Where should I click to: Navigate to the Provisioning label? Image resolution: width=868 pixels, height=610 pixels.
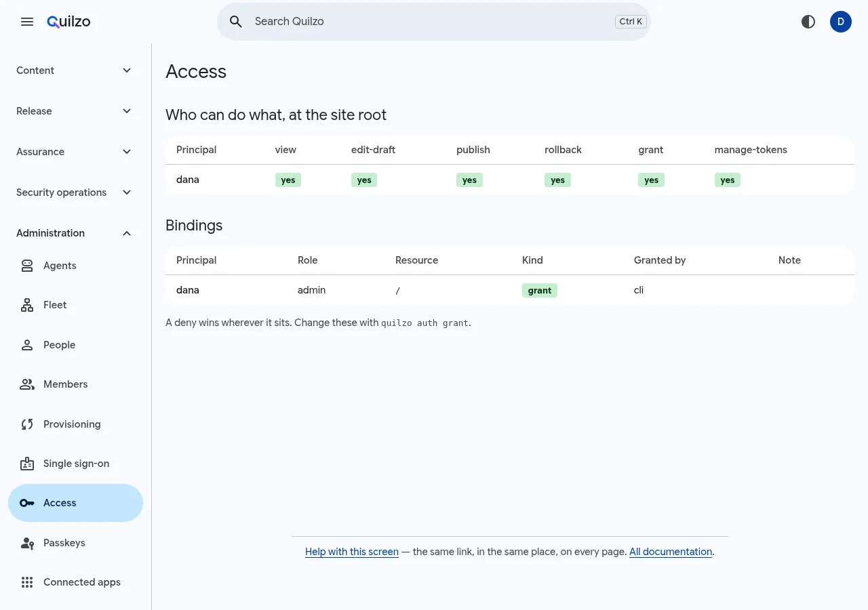(x=72, y=424)
